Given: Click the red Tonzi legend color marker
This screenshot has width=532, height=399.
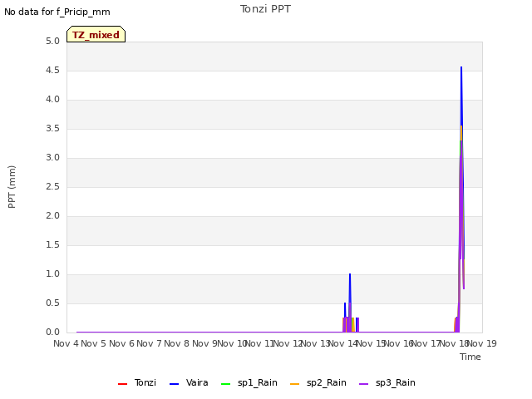Looking at the screenshot, I should [x=122, y=384].
